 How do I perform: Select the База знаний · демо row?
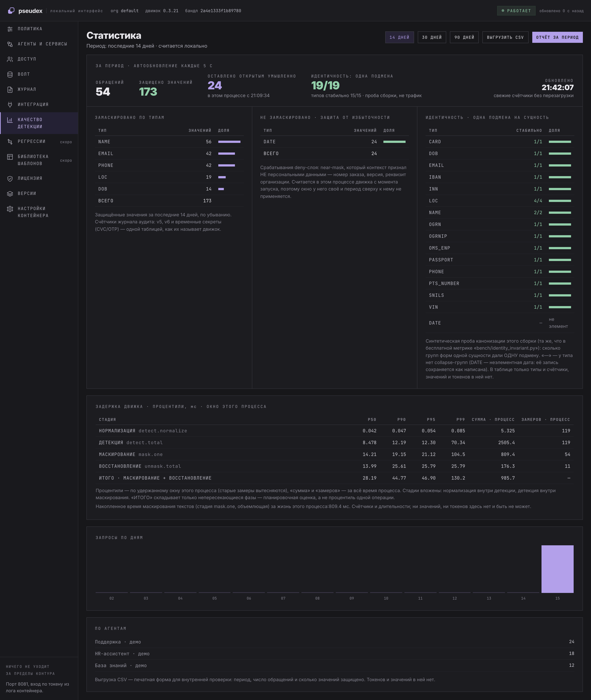click(334, 665)
